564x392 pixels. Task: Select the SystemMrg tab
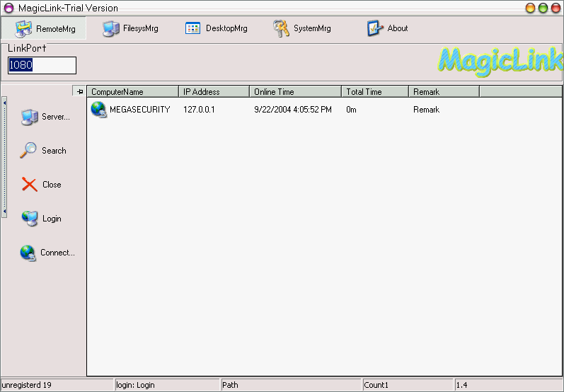coord(302,28)
